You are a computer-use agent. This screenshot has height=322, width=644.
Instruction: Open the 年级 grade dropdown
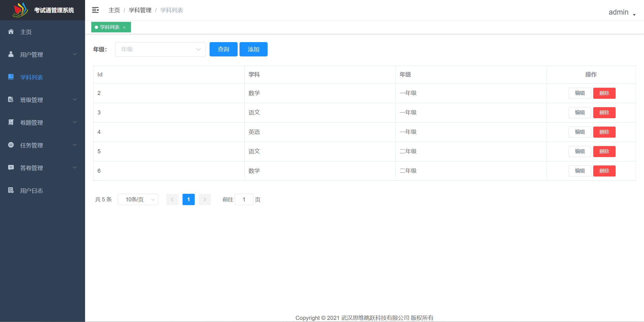tap(160, 49)
